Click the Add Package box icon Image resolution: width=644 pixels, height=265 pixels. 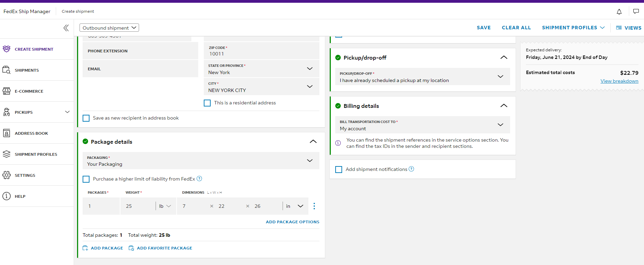[85, 248]
